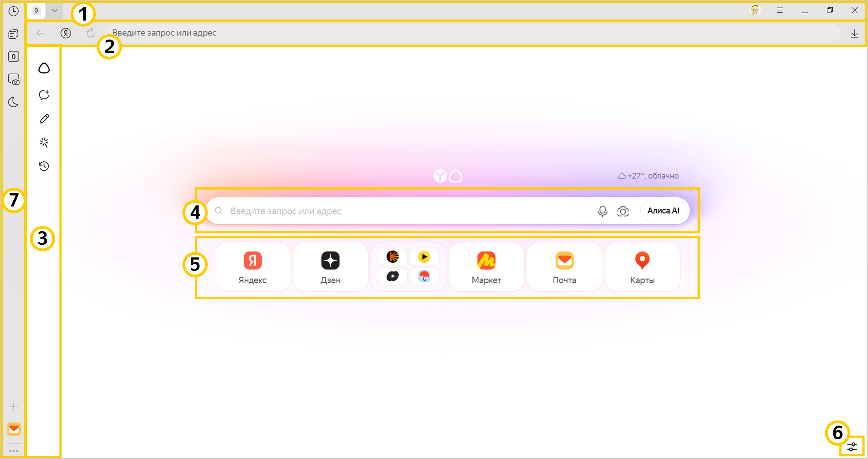Expand the tab list chevron dropdown
This screenshot has width=868, height=459.
pyautogui.click(x=55, y=10)
